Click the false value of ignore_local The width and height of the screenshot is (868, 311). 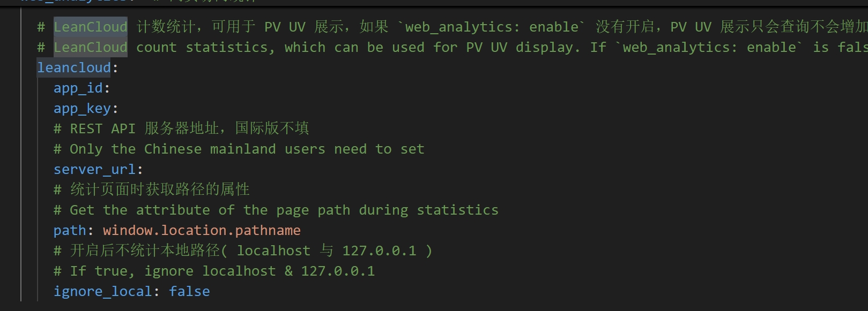pyautogui.click(x=189, y=292)
